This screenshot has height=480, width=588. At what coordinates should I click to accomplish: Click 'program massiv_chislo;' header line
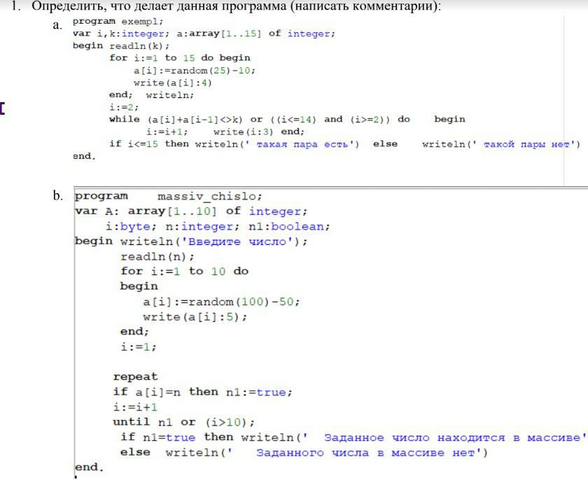[x=168, y=196]
